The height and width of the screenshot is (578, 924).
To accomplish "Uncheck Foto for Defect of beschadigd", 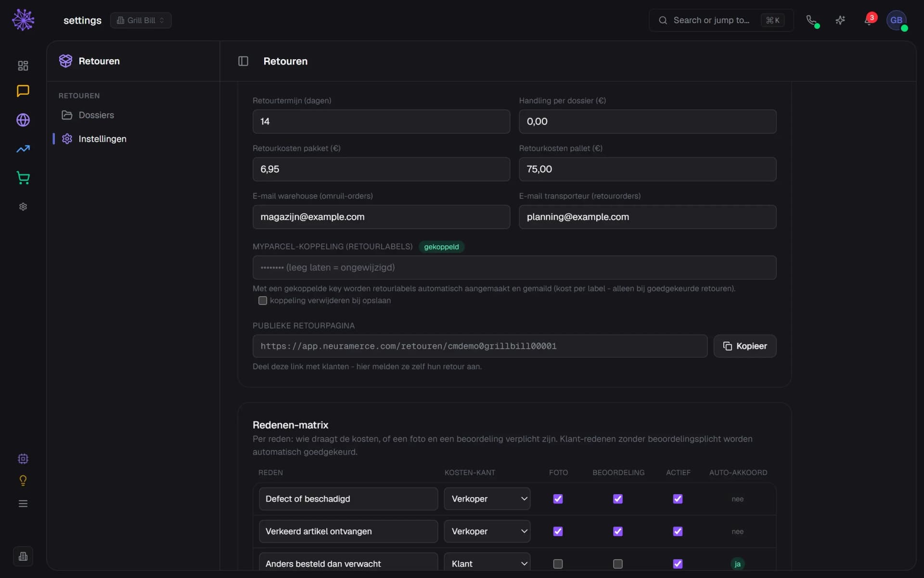I will point(558,499).
